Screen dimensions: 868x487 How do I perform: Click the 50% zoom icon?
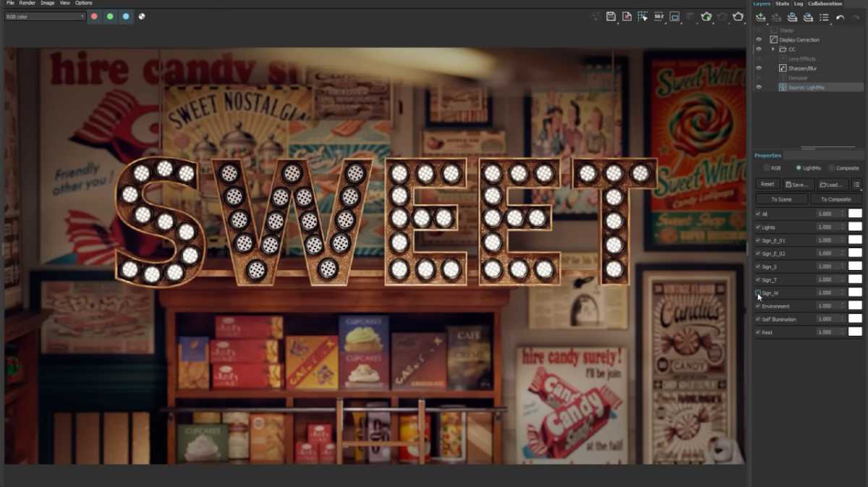point(659,16)
